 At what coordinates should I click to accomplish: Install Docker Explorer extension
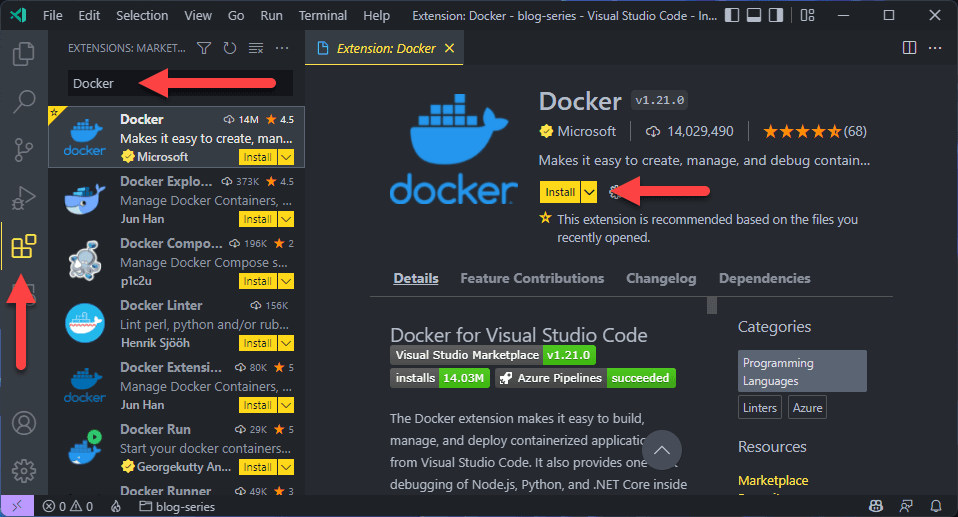point(258,219)
